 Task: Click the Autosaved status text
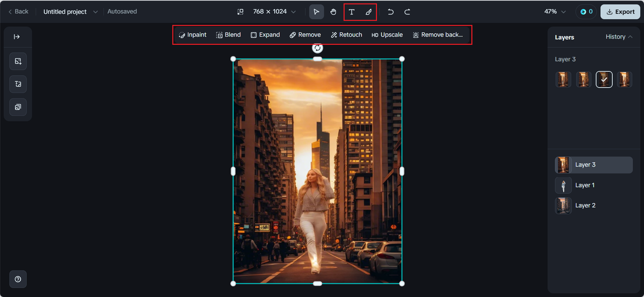[x=122, y=12]
